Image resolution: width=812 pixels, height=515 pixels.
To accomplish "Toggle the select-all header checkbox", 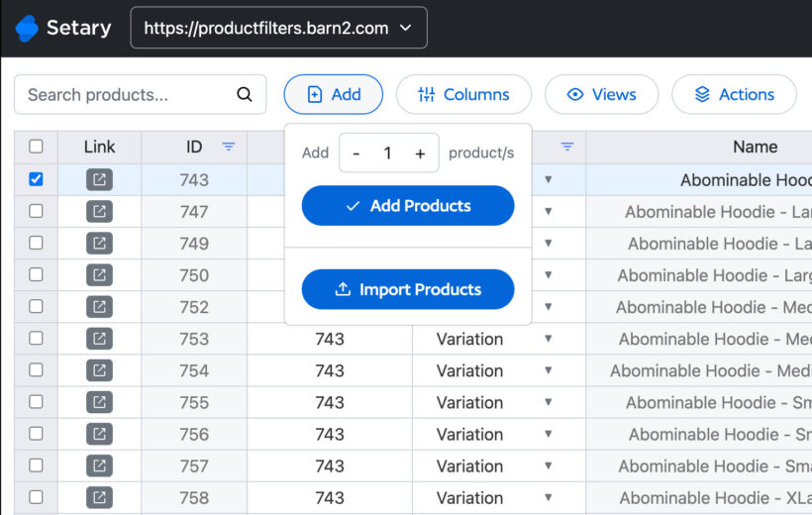I will [x=37, y=147].
